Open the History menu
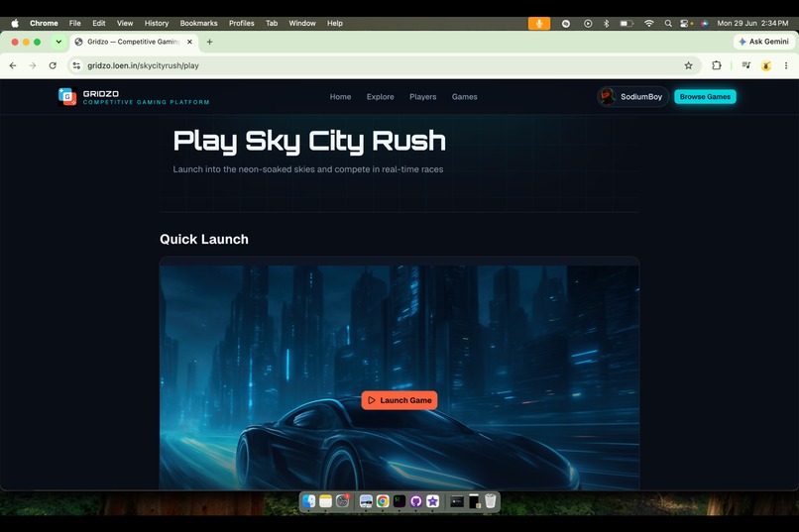 point(157,24)
